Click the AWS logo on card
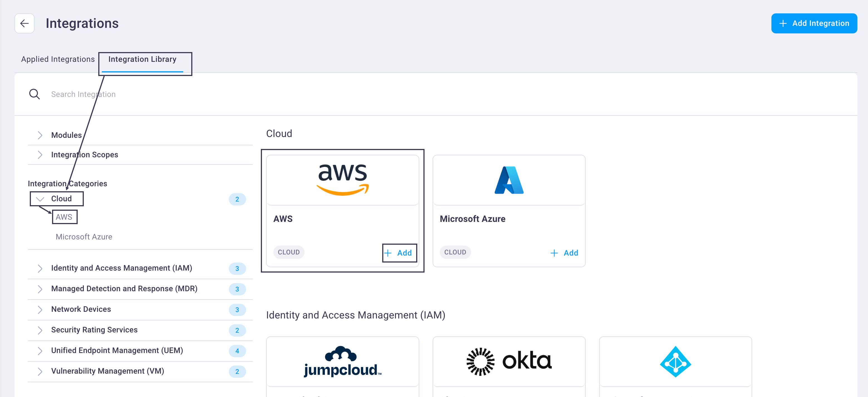 click(343, 180)
